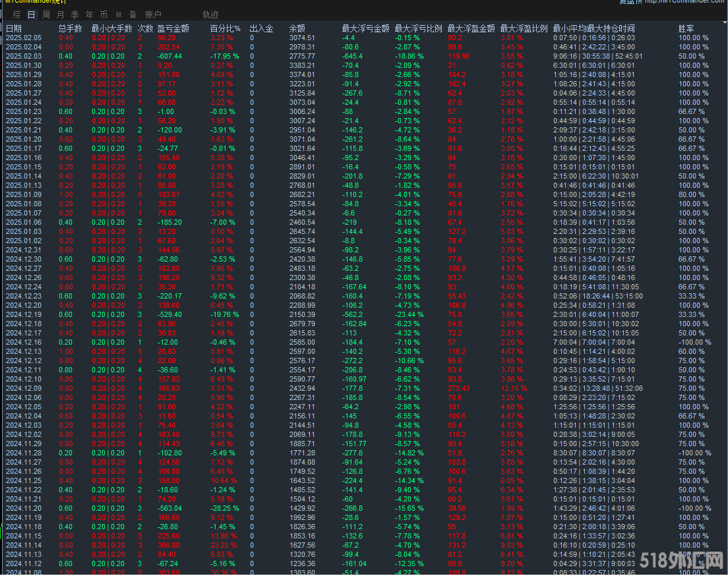Open the MTCommander.com link
The width and height of the screenshot is (728, 576).
[684, 2]
